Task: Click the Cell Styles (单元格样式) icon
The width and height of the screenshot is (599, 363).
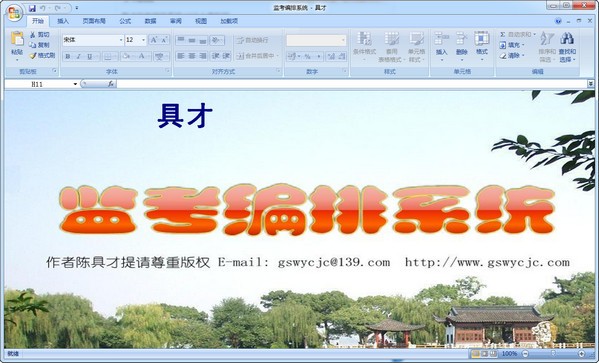Action: pos(416,39)
